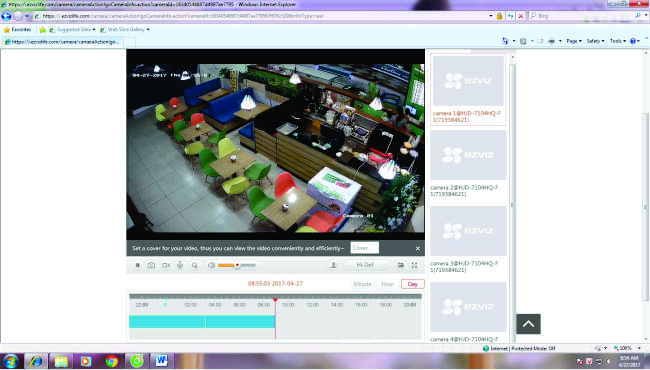Open the Hi-Def quality dropdown

[366, 265]
